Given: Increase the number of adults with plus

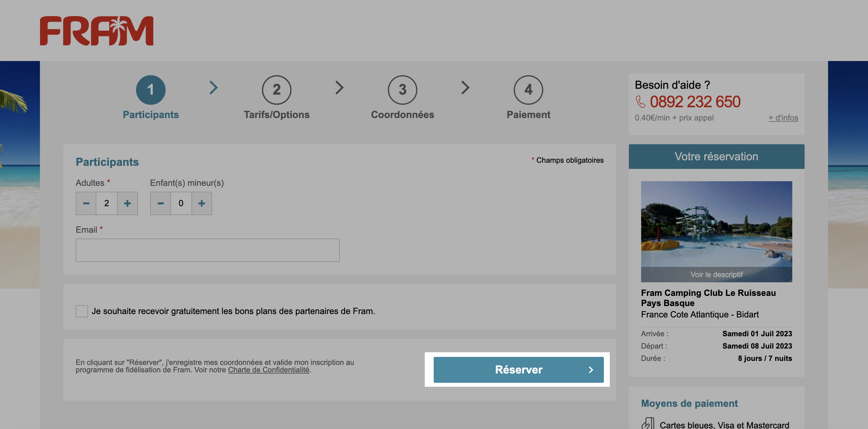Looking at the screenshot, I should (127, 203).
